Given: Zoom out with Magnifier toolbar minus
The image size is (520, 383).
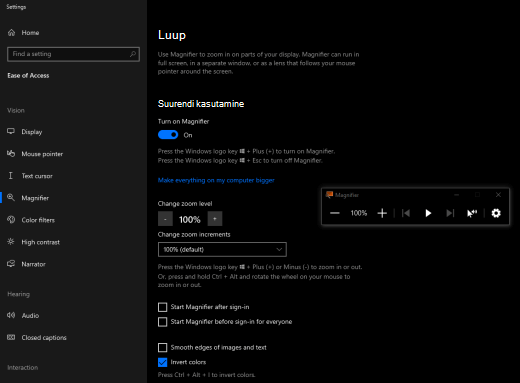Looking at the screenshot, I should [335, 213].
